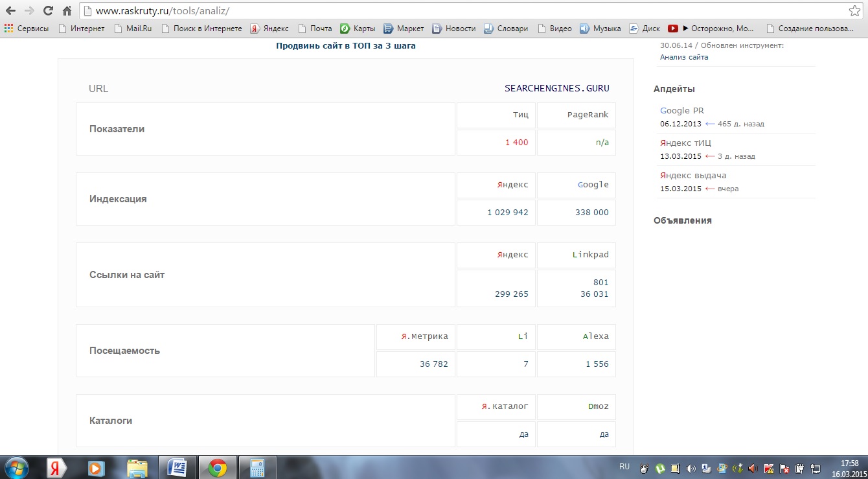Screen dimensions: 868x479
Task: Open Action Center flag tray icon
Action: (x=784, y=468)
